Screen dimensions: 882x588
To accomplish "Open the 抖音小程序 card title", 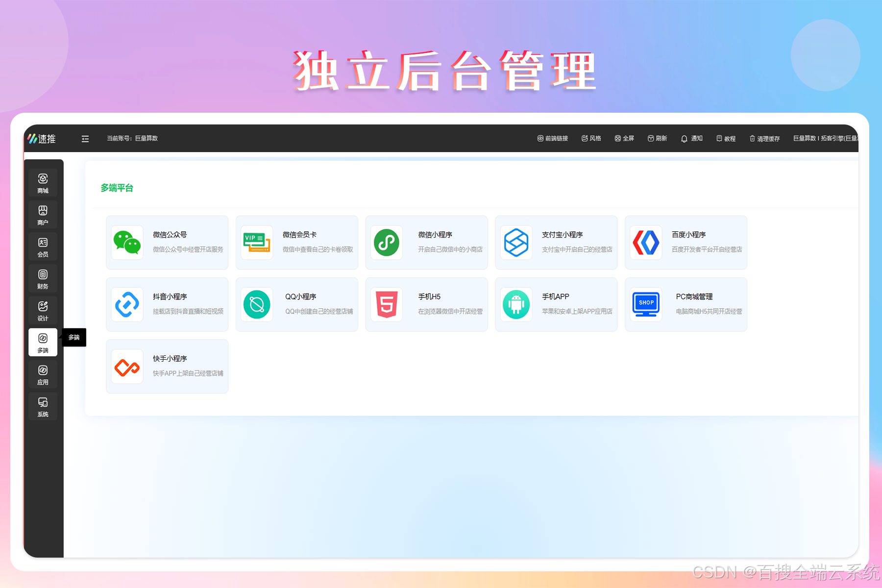I will (170, 296).
